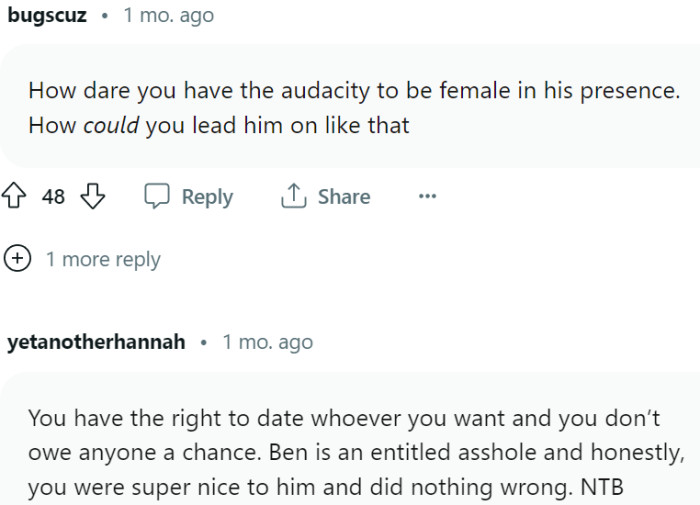
Task: Click the italic word "could"
Action: coord(110,127)
